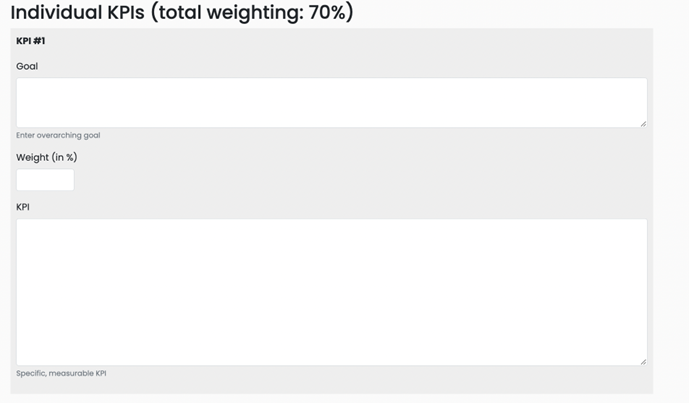Click the "KPI" label above the big box

tap(23, 207)
